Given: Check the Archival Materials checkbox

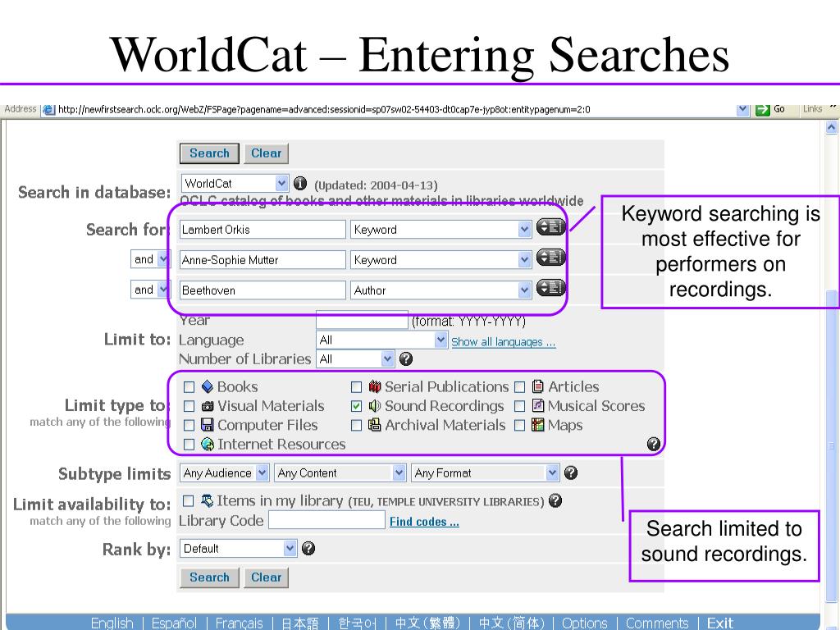Looking at the screenshot, I should pyautogui.click(x=356, y=426).
